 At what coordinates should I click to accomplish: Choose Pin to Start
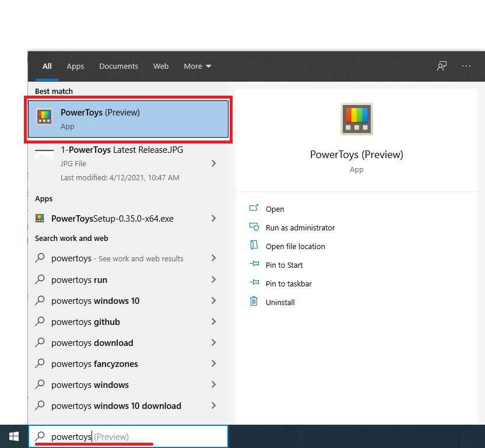pos(284,265)
